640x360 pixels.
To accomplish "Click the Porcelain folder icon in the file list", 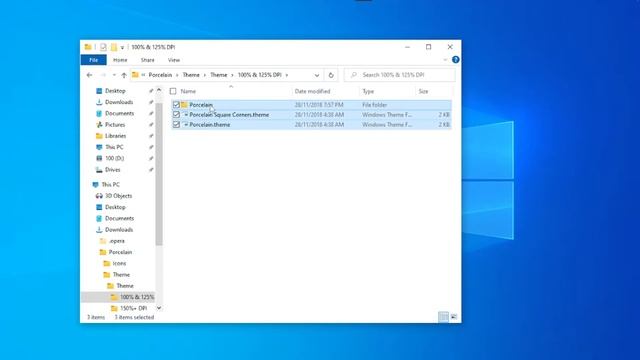I will [x=184, y=105].
